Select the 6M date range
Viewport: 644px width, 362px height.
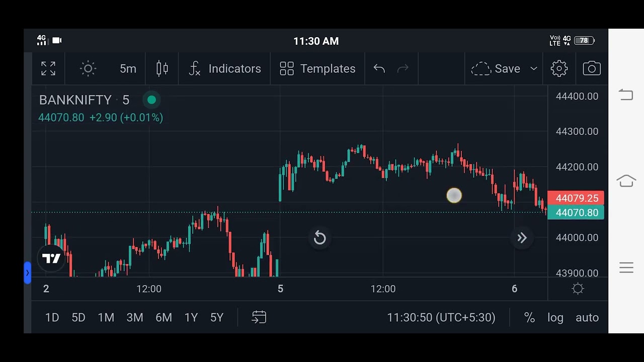pos(164,318)
